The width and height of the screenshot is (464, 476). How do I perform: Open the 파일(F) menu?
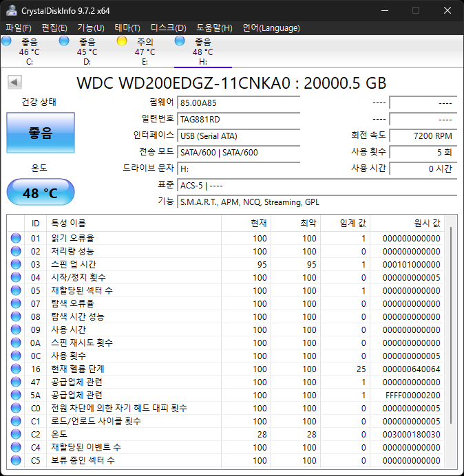[x=18, y=28]
